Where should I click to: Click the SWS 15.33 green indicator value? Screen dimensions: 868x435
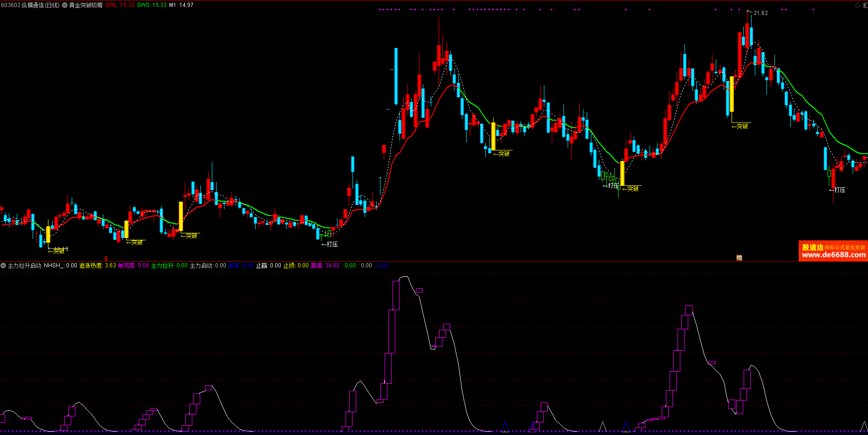point(151,5)
